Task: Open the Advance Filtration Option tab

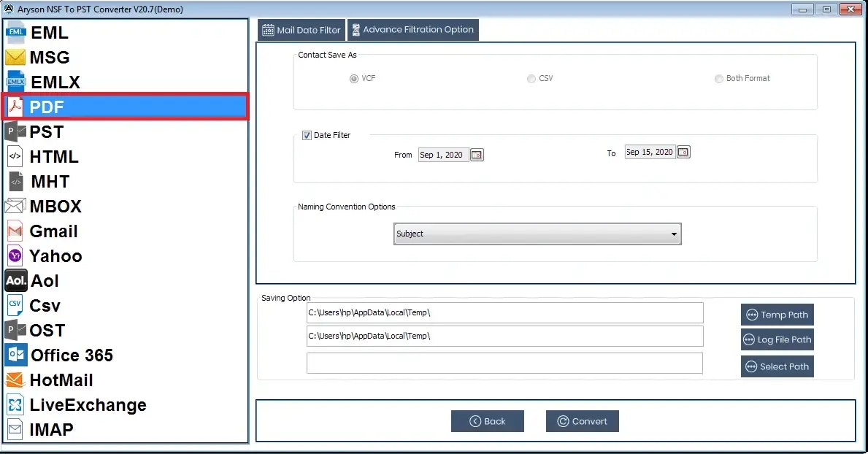Action: [413, 30]
